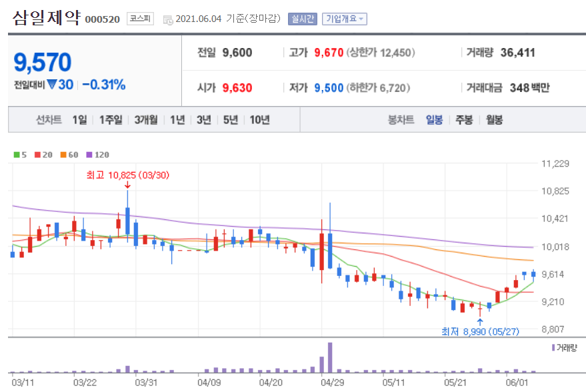Click the 최저 8,990 (05/27) low marker
The height and width of the screenshot is (392, 586).
pyautogui.click(x=480, y=331)
